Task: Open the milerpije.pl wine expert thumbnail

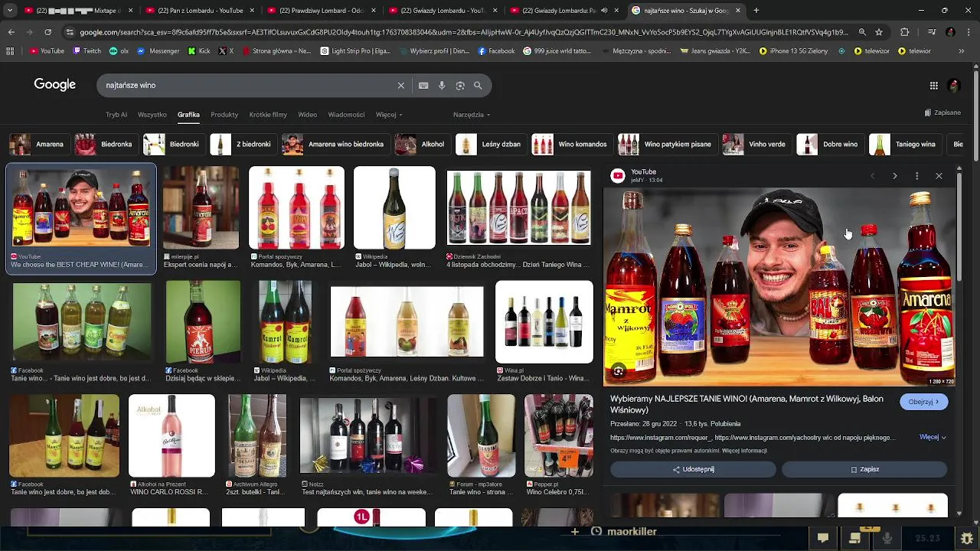Action: click(x=201, y=207)
